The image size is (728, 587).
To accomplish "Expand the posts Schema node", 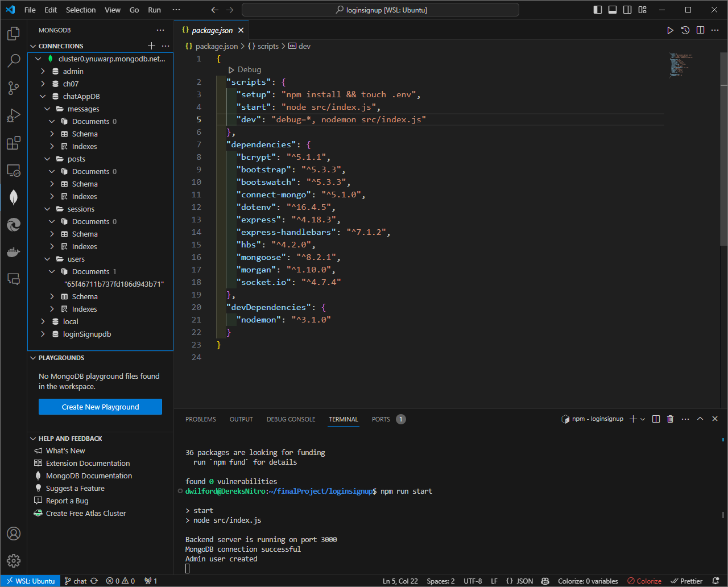I will pyautogui.click(x=52, y=184).
